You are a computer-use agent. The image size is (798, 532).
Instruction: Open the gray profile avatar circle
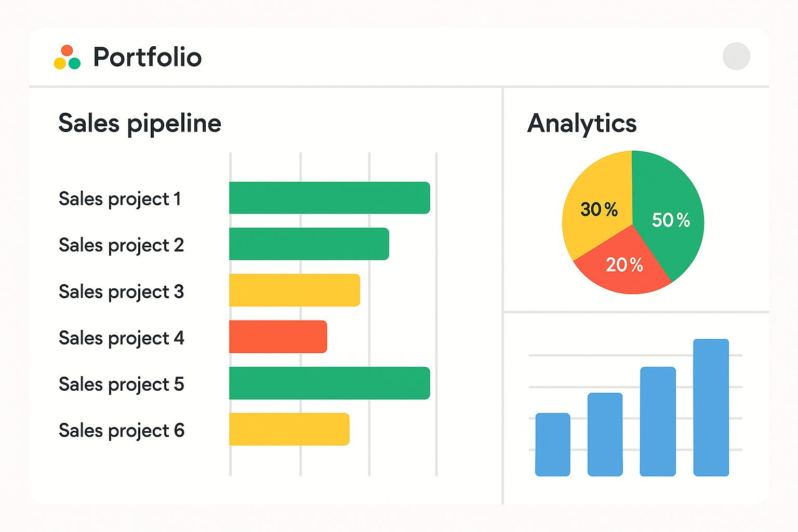click(736, 56)
